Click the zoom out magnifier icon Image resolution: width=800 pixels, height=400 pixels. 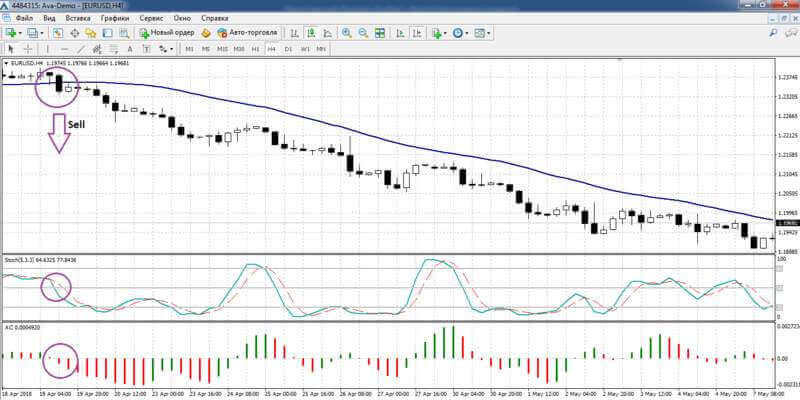[x=363, y=33]
